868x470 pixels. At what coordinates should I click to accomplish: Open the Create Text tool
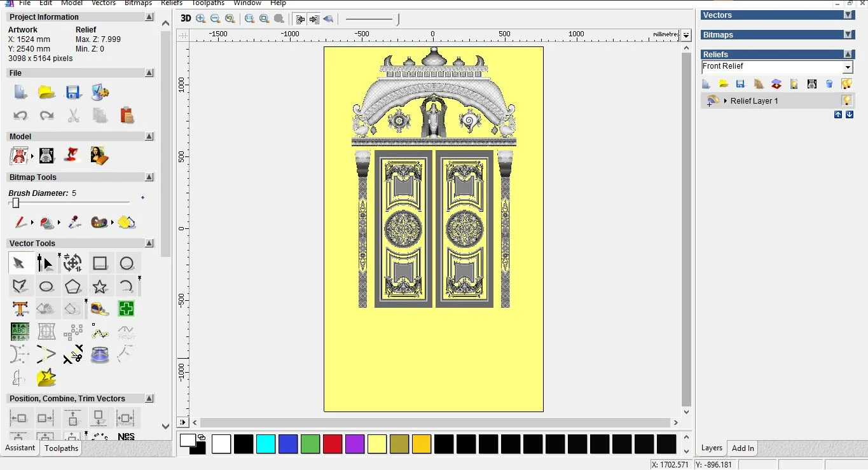pos(20,308)
